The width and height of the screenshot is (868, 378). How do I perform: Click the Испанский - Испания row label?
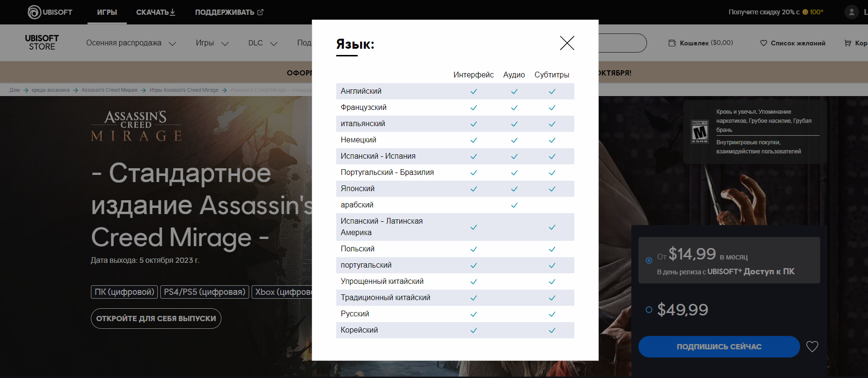(378, 156)
